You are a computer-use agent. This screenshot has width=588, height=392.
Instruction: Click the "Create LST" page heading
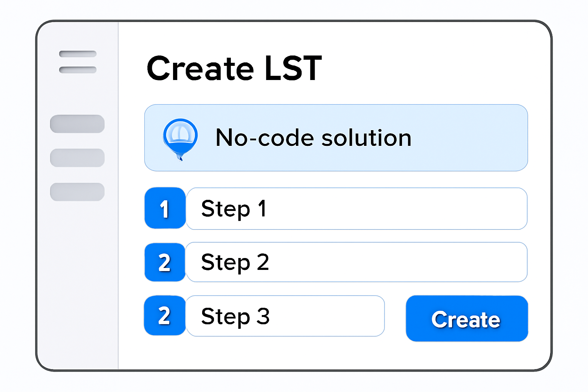coord(234,69)
